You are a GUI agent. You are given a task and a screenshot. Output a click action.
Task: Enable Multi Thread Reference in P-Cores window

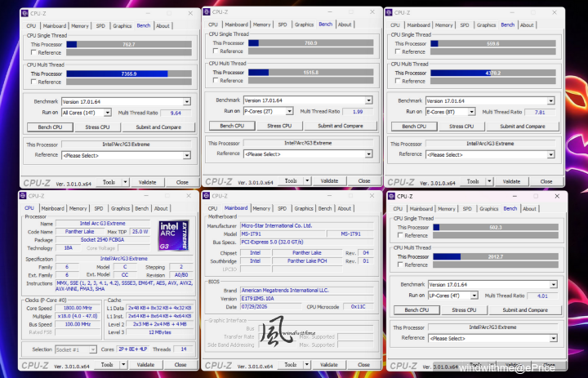click(x=216, y=80)
